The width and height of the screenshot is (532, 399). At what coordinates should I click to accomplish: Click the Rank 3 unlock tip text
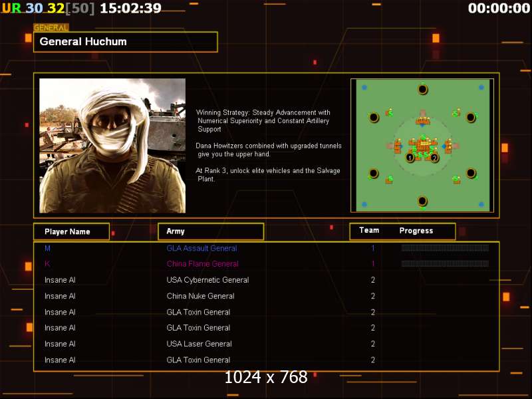(x=268, y=175)
